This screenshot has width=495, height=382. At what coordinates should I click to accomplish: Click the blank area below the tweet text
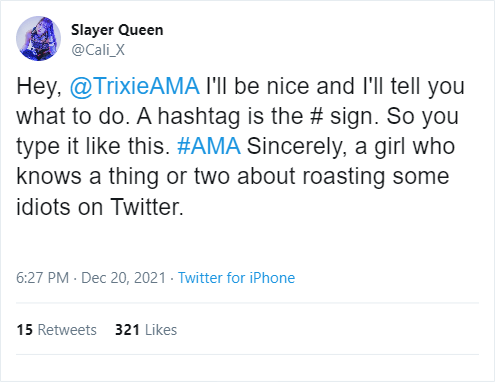point(247,244)
